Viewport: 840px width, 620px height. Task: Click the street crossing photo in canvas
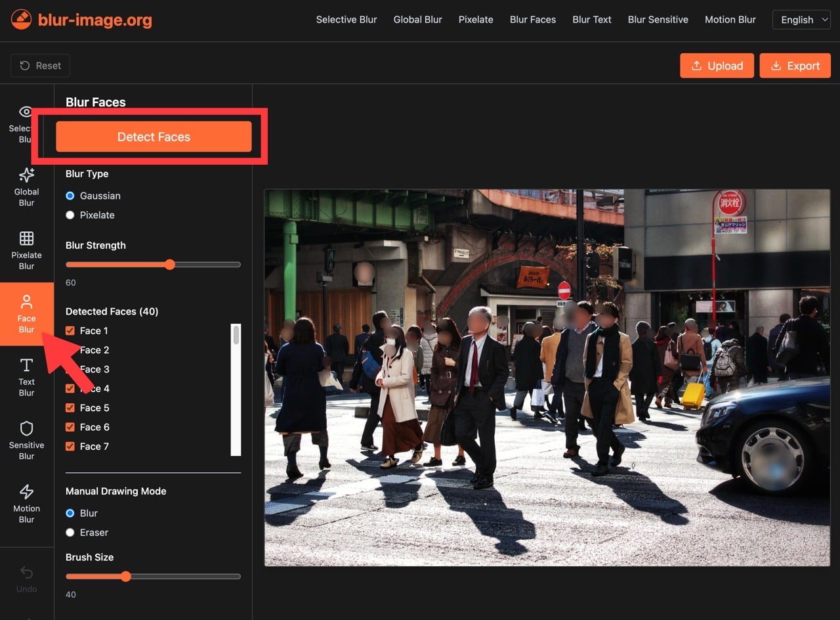click(x=547, y=378)
